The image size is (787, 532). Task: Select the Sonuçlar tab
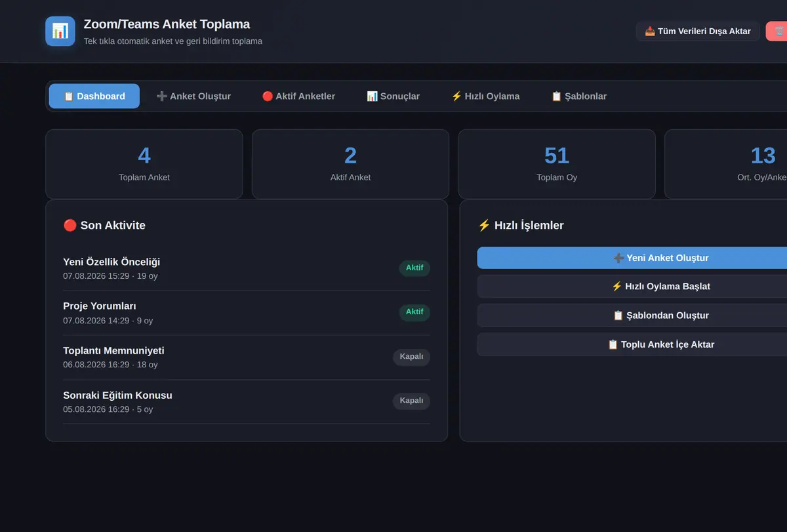pyautogui.click(x=393, y=96)
